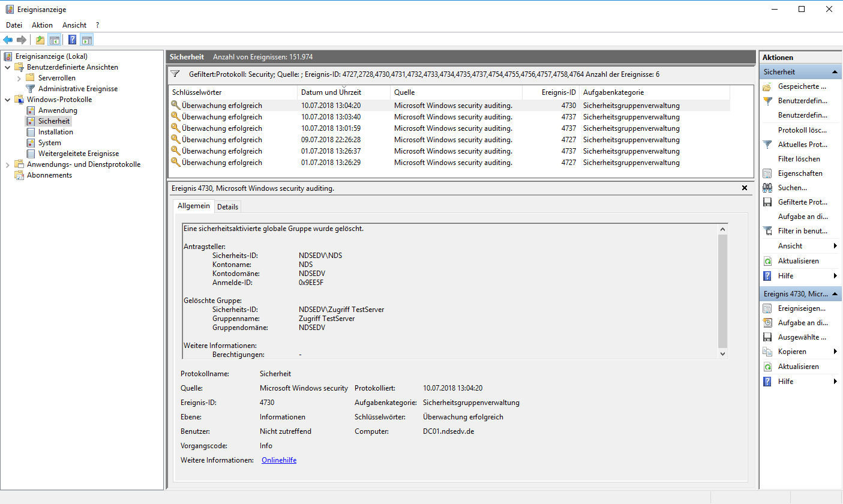The height and width of the screenshot is (504, 843).
Task: Open the Aktion menu in menu bar
Action: pyautogui.click(x=42, y=25)
